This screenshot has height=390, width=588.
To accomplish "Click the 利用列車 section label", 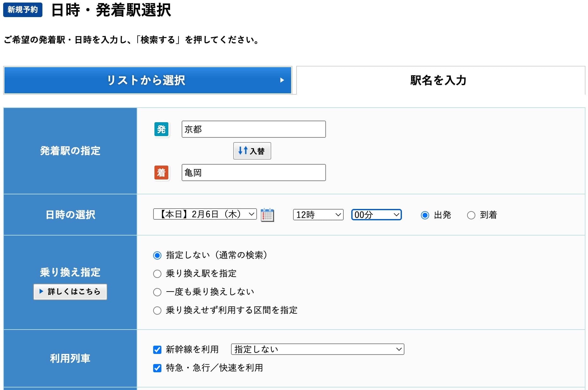I will [x=70, y=358].
